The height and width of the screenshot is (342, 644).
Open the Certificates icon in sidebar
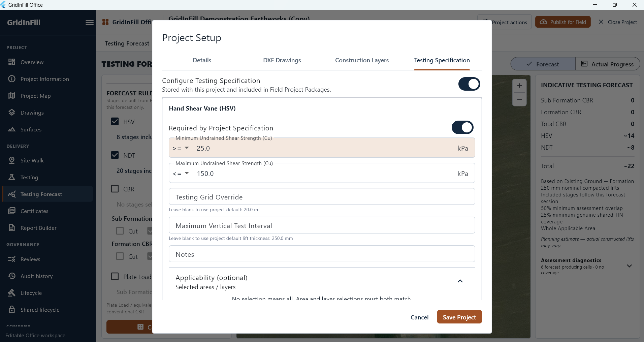click(x=12, y=211)
